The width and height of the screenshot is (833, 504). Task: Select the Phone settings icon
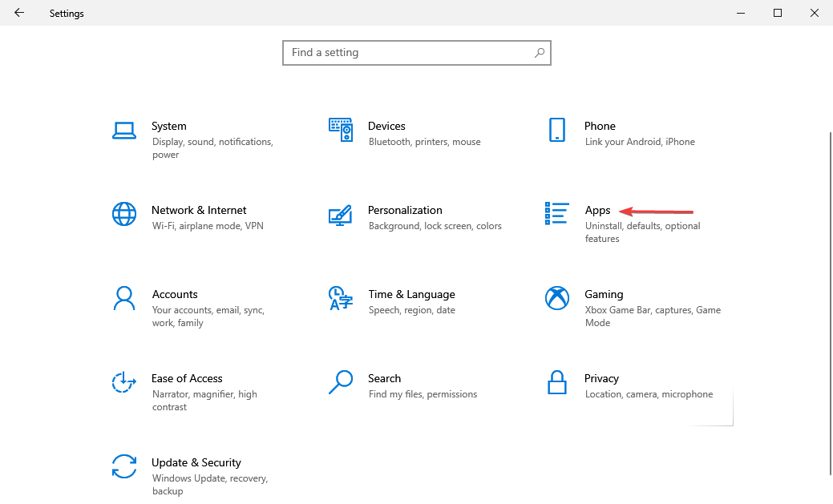[x=556, y=130]
